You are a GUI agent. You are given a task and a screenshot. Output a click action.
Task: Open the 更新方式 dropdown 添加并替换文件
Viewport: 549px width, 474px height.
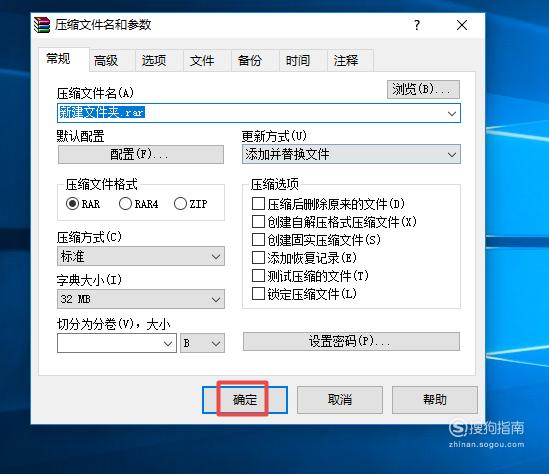[351, 154]
